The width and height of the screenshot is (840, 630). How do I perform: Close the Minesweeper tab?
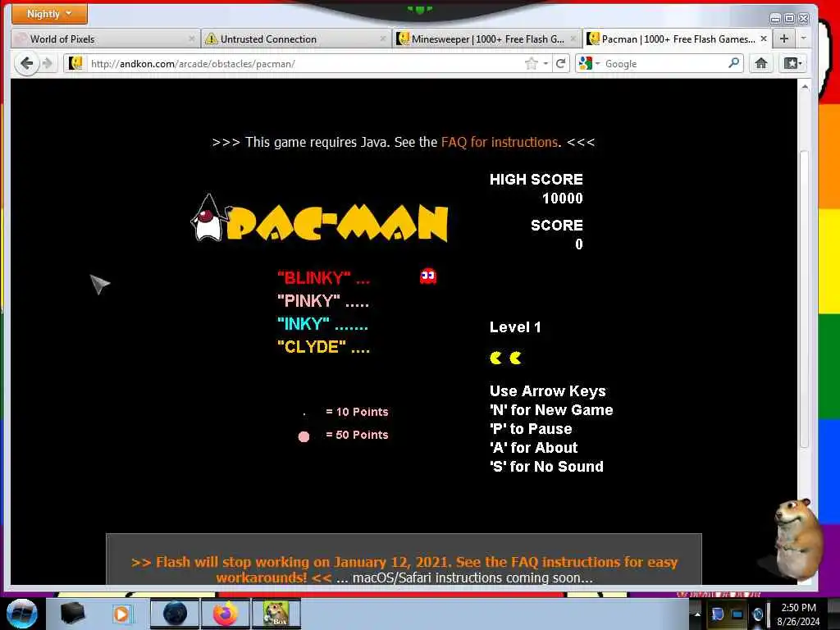tap(573, 39)
